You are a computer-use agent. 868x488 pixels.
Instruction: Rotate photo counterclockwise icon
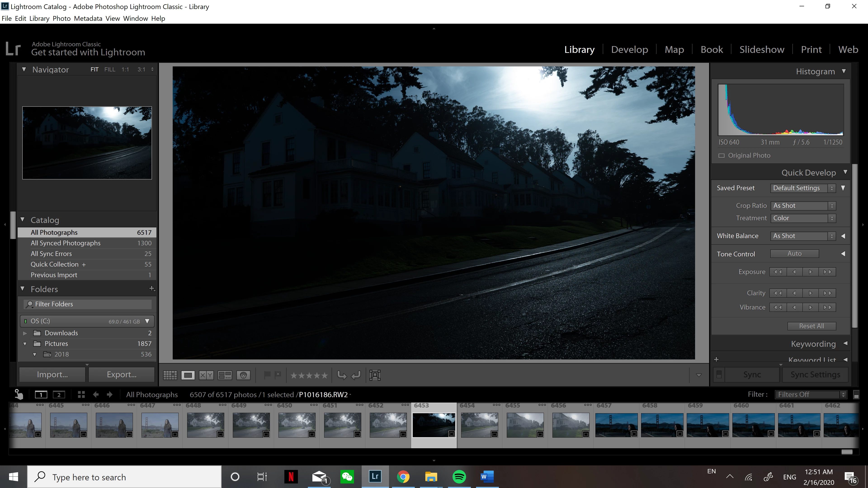coord(342,375)
